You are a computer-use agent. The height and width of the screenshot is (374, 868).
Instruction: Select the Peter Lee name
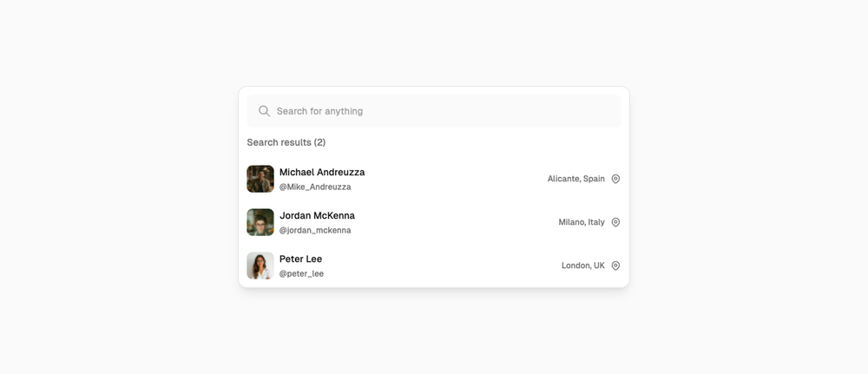[x=300, y=259]
